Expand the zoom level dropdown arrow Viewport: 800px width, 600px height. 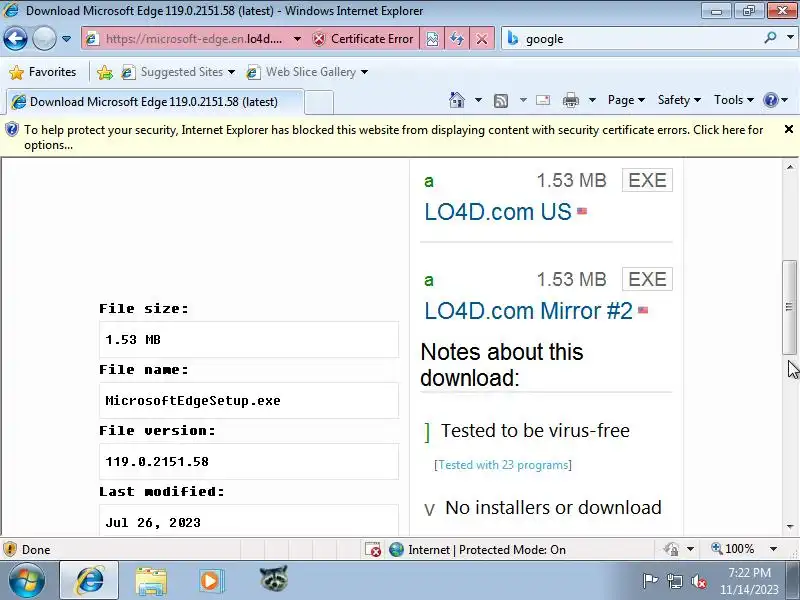pos(773,549)
